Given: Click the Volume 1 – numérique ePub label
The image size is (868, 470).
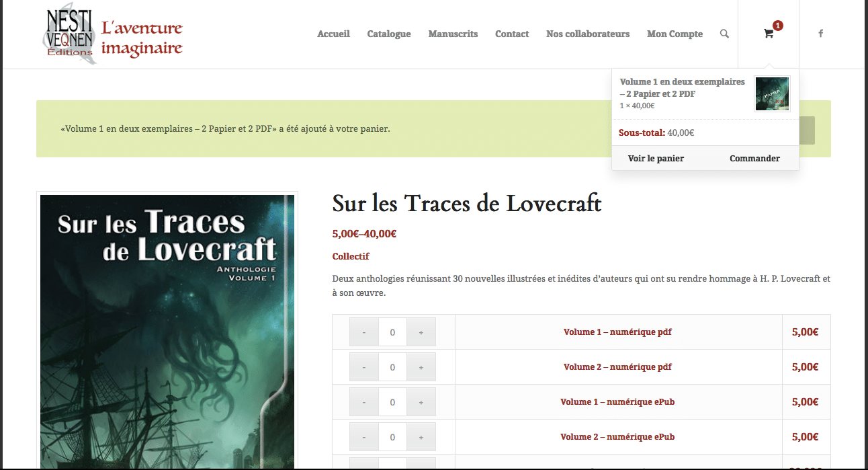Looking at the screenshot, I should (x=617, y=402).
